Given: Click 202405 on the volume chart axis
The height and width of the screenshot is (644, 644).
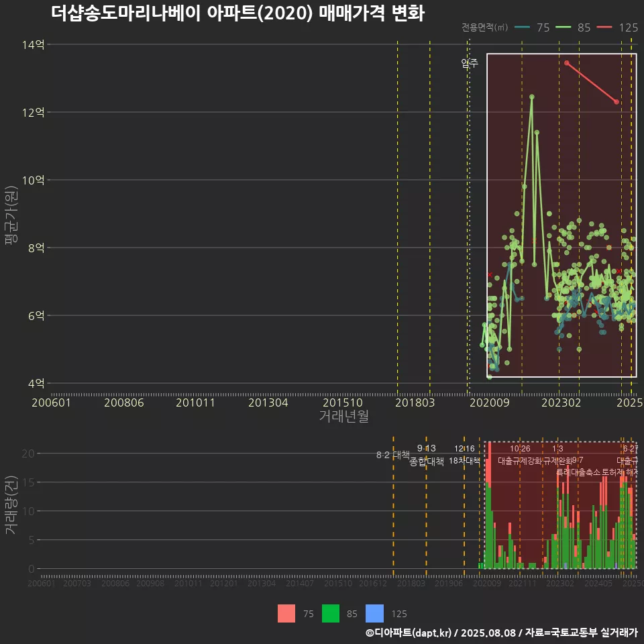Looking at the screenshot, I should pyautogui.click(x=598, y=583).
